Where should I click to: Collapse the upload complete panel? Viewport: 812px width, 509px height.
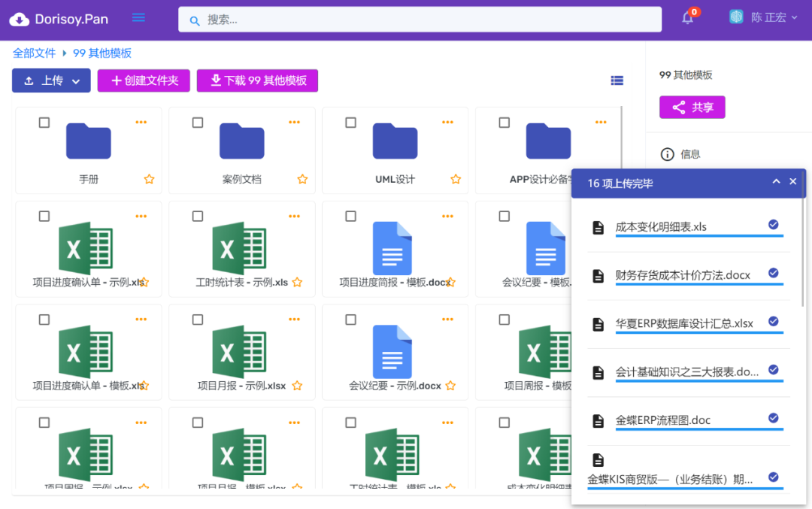point(776,181)
